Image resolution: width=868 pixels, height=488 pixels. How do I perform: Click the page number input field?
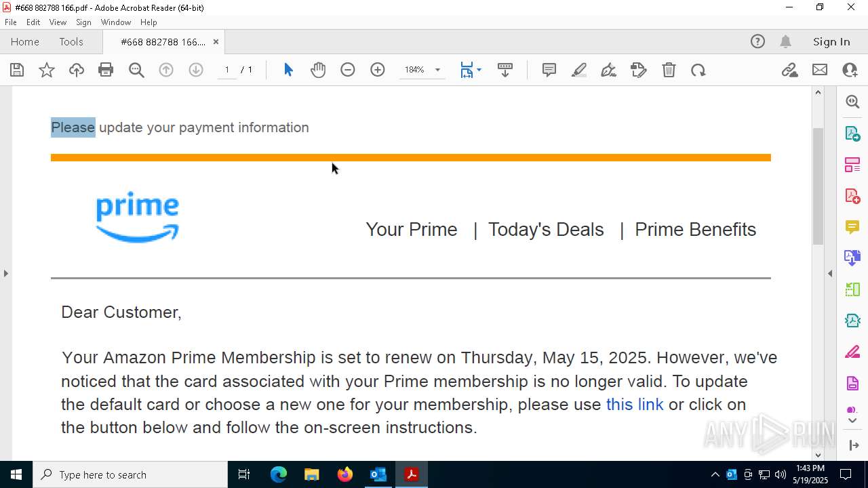[x=227, y=70]
